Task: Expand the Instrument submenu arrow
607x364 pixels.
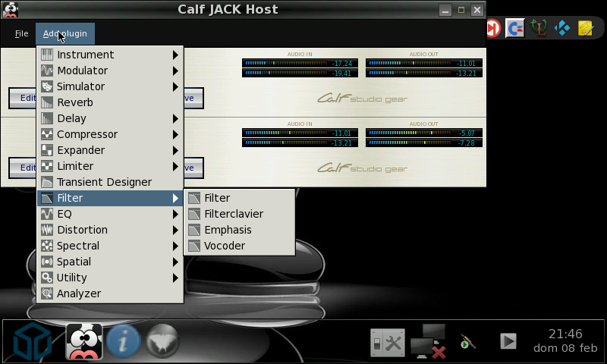Action: coord(175,55)
